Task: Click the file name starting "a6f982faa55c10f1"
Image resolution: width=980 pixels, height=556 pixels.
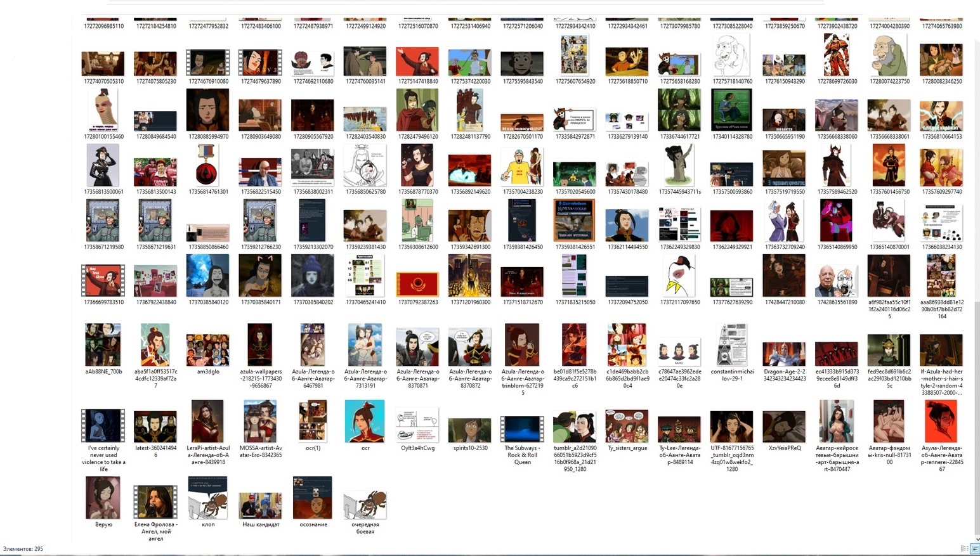Action: [x=889, y=309]
